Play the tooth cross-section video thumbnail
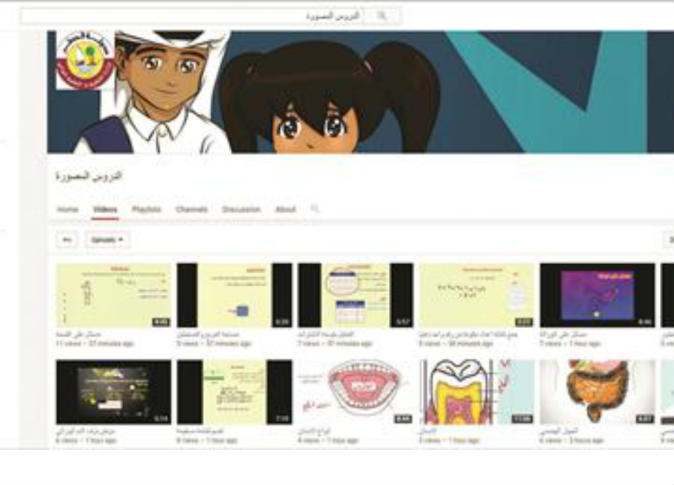This screenshot has width=674, height=485. point(476,391)
